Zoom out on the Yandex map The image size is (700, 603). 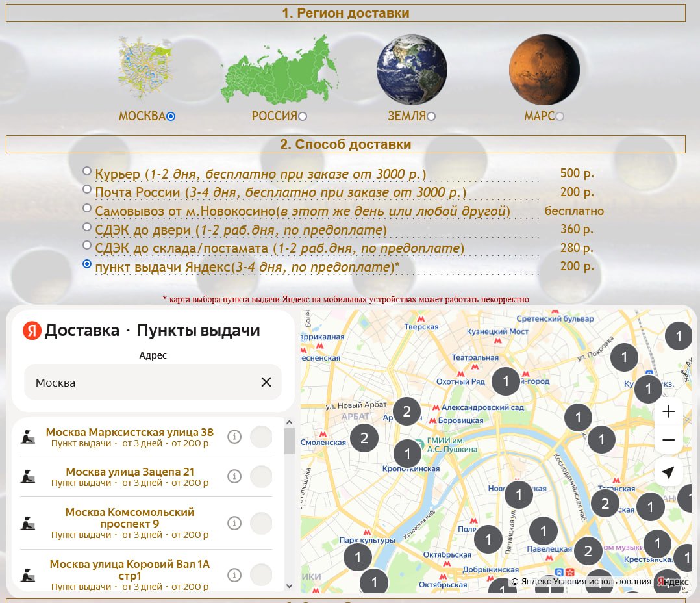668,440
